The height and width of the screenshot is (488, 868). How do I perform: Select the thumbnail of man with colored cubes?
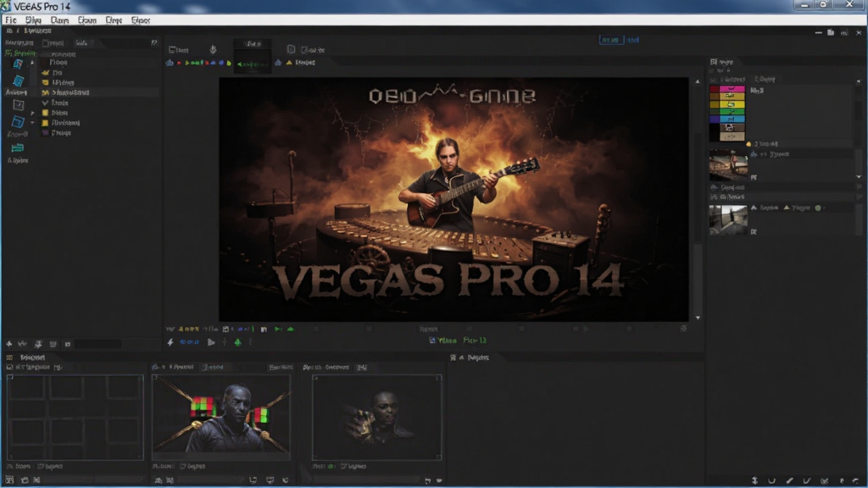tap(221, 417)
